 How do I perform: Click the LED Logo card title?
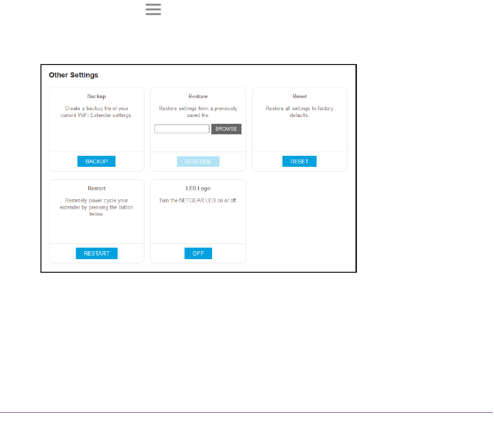coord(198,188)
